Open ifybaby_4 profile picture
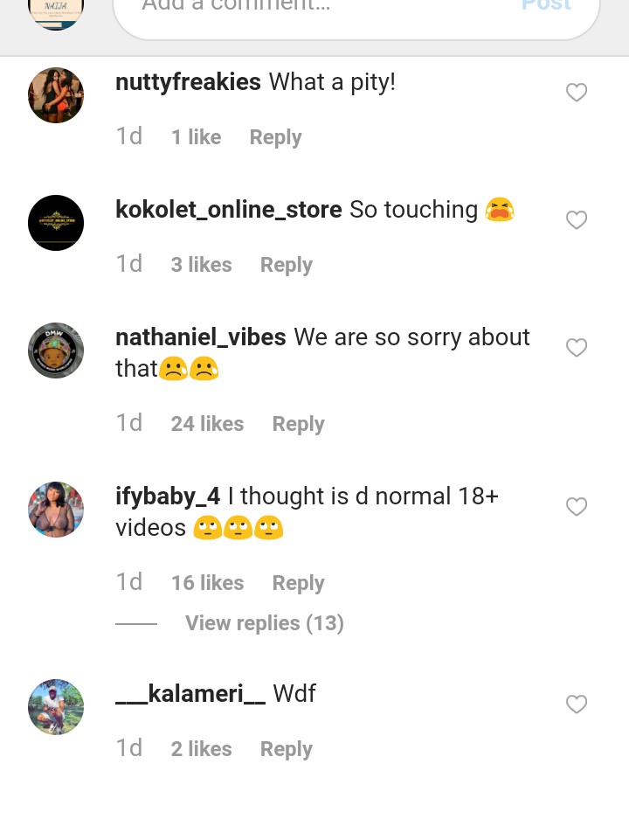 (56, 510)
